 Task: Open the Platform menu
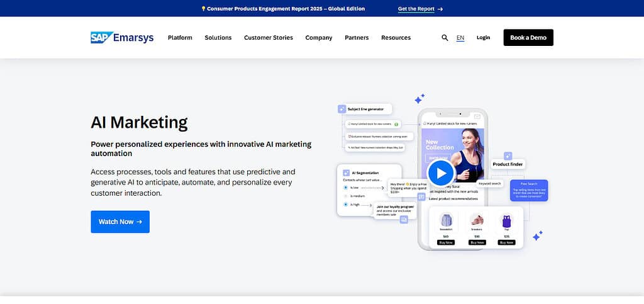[180, 37]
